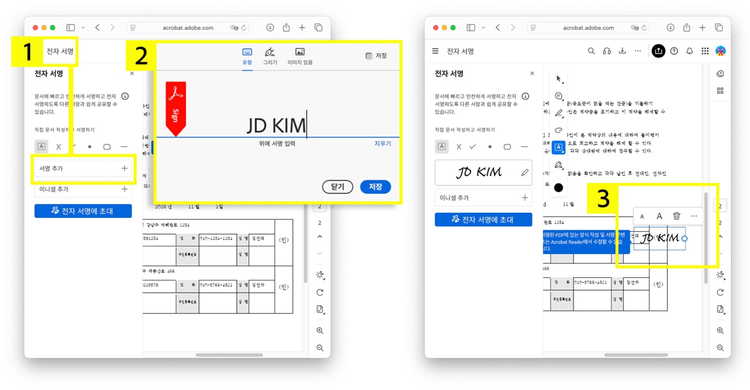Click the placed JD KIM signature on document
Viewport: 750px width, 390px height.
pos(660,238)
